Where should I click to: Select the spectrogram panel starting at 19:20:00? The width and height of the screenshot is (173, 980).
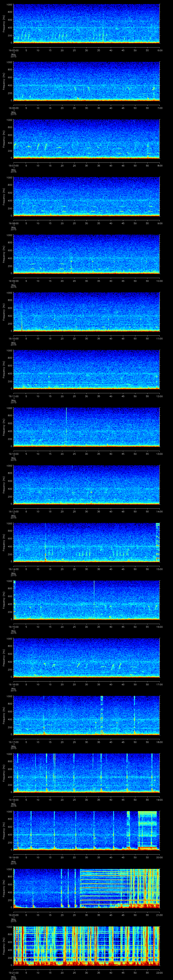click(87, 888)
